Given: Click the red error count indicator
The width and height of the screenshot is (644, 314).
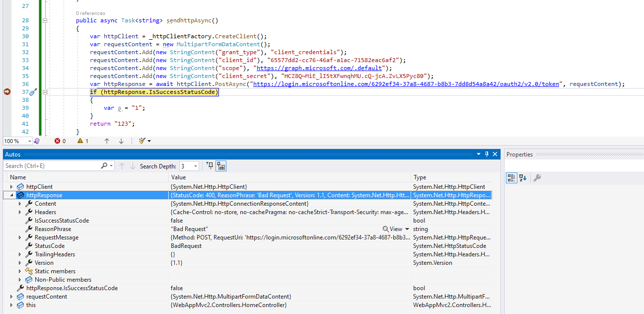Looking at the screenshot, I should (60, 141).
